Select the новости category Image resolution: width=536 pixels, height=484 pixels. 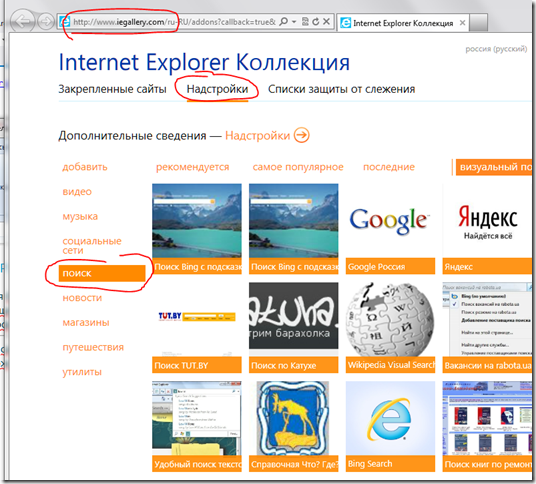[82, 298]
